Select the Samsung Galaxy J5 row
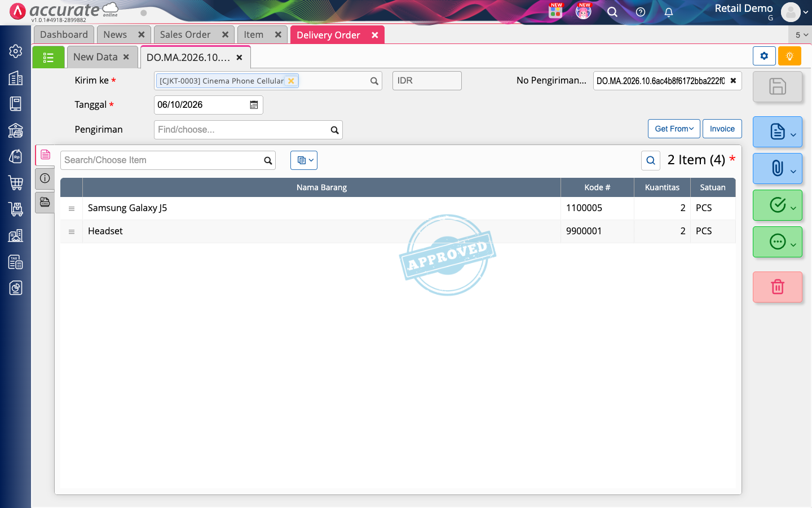 398,208
